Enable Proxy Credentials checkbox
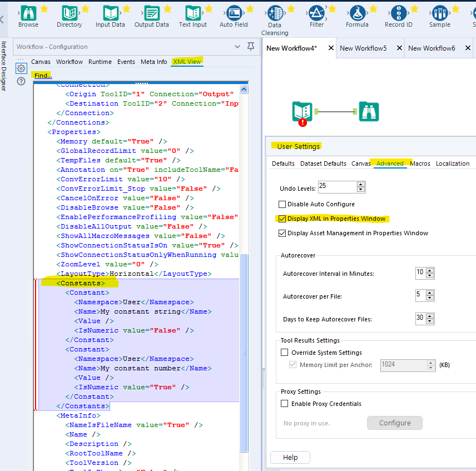 click(x=285, y=404)
